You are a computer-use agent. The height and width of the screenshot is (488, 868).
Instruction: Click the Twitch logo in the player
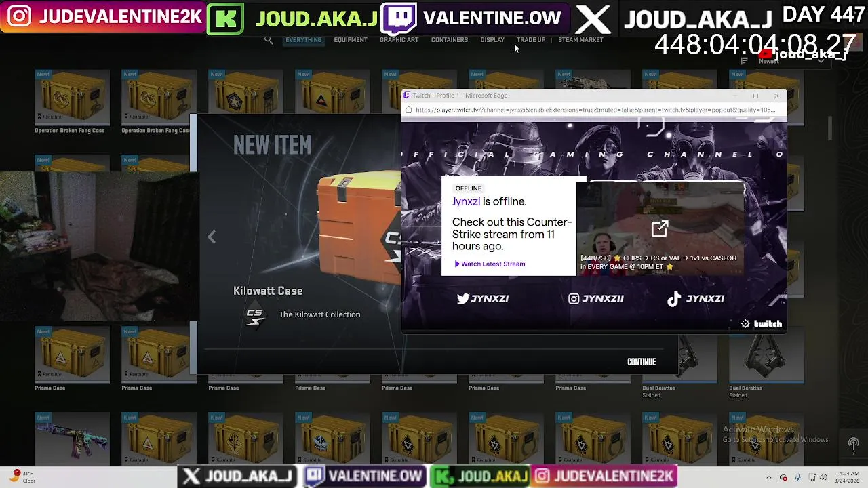[x=768, y=324]
